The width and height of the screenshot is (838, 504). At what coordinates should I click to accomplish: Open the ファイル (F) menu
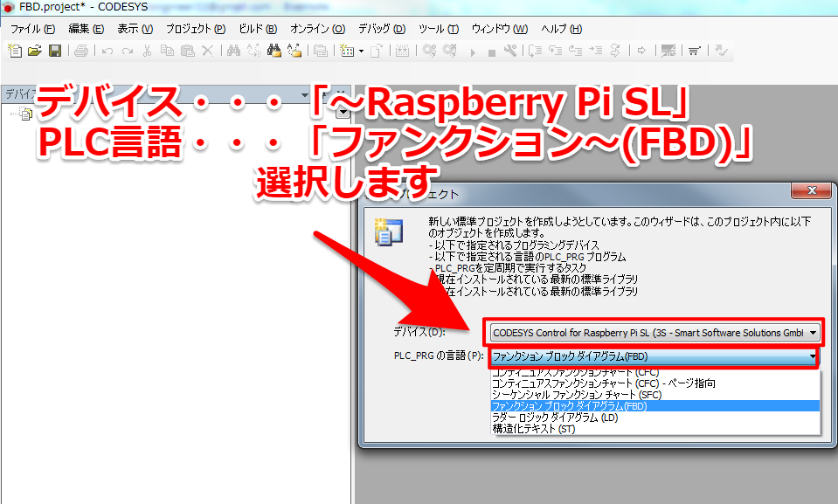[x=31, y=29]
